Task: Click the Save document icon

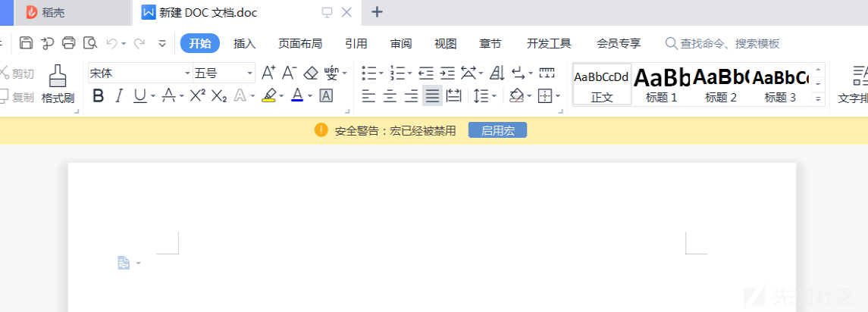Action: click(27, 43)
